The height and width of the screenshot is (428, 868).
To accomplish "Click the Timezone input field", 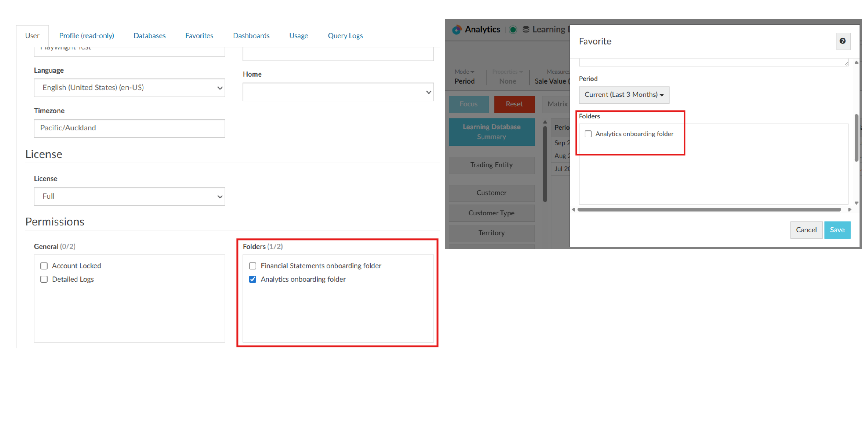I will pos(129,128).
